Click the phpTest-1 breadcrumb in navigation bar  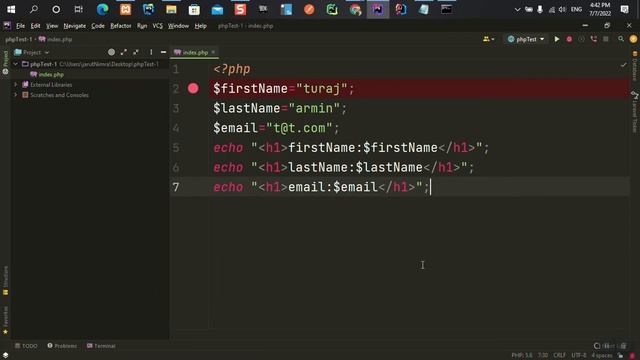(x=18, y=39)
